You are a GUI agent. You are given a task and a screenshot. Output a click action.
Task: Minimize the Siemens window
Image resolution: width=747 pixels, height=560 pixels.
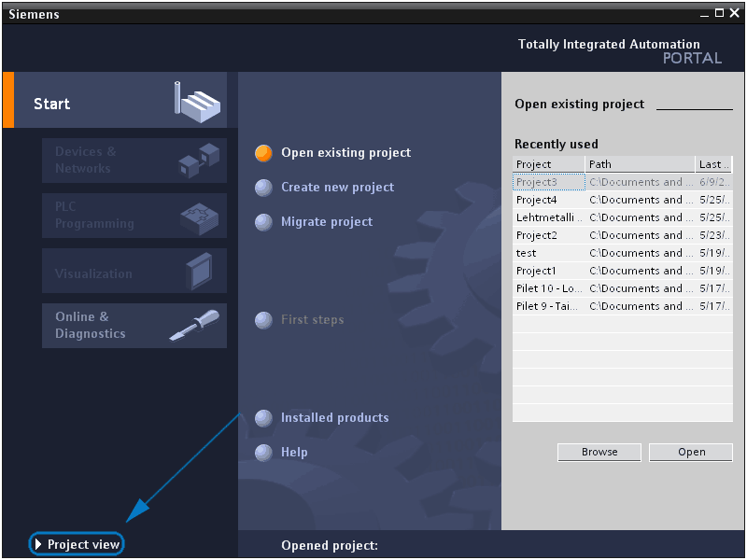pos(705,14)
